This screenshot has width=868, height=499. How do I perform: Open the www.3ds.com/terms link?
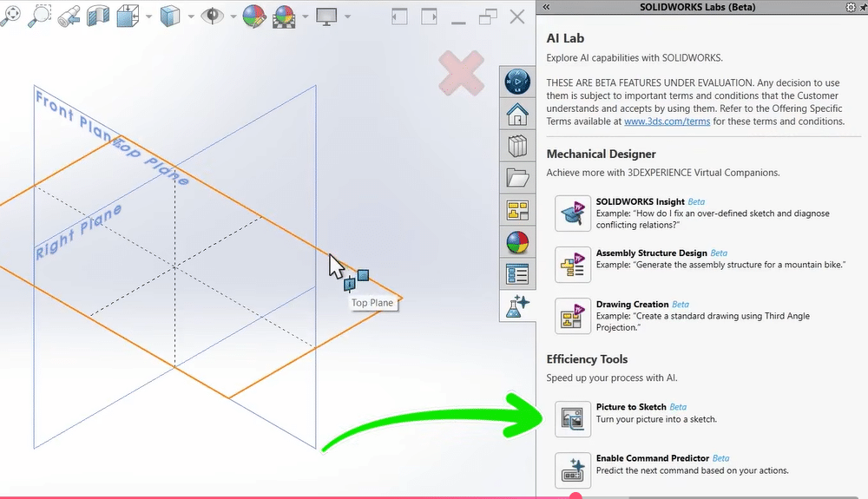click(x=667, y=121)
